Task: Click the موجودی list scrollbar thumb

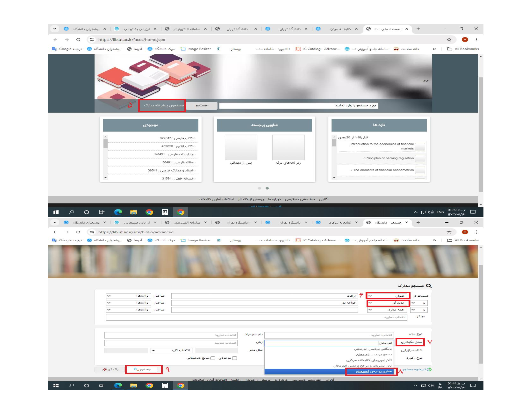Action: [105, 143]
